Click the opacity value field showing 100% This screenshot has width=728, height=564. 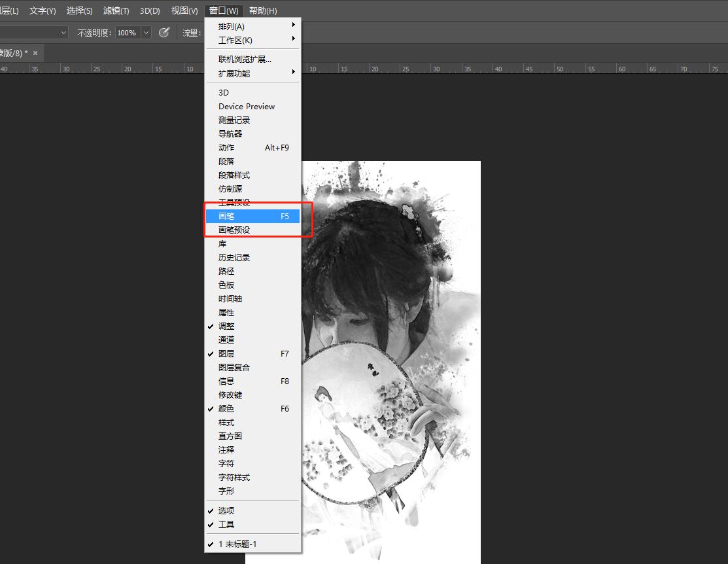(x=128, y=33)
